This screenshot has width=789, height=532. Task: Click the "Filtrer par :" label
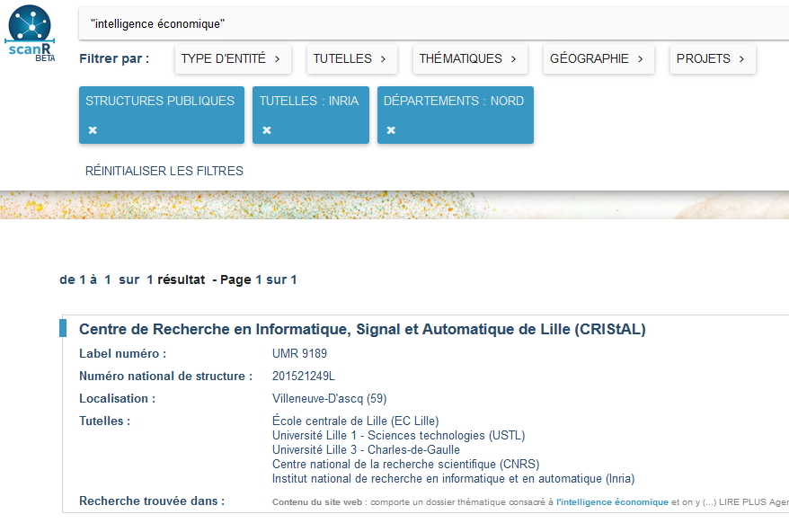(x=114, y=59)
